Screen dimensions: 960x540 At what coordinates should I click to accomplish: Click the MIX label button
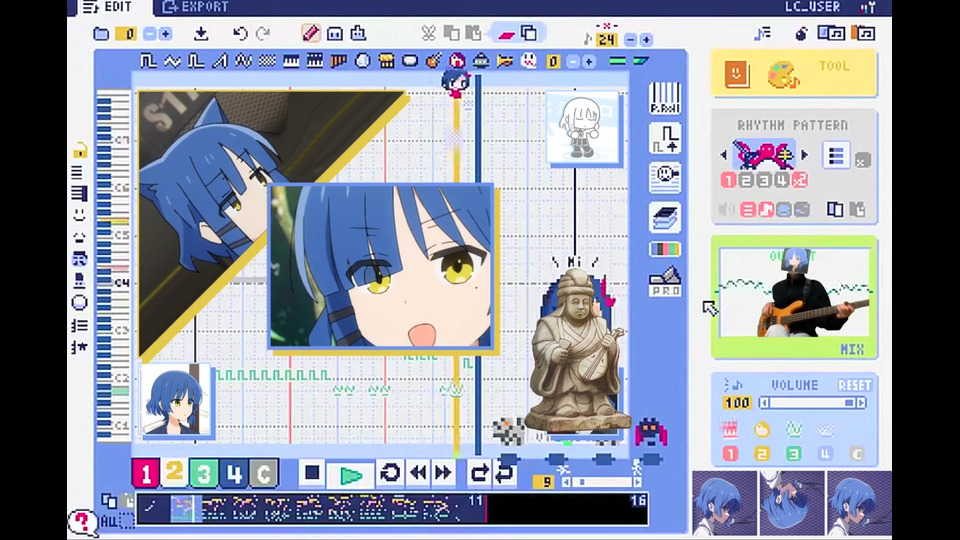tap(852, 350)
